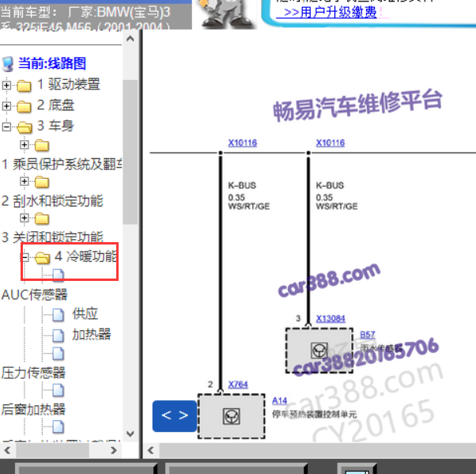Click the 当前:线路图 computer icon
476x474 pixels.
[8, 64]
